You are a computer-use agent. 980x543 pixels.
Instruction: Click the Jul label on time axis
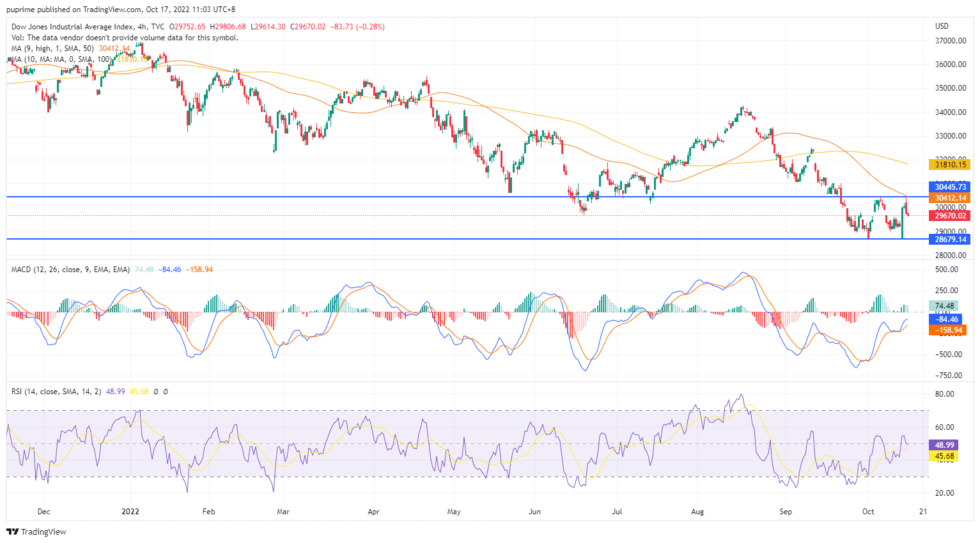tap(617, 512)
